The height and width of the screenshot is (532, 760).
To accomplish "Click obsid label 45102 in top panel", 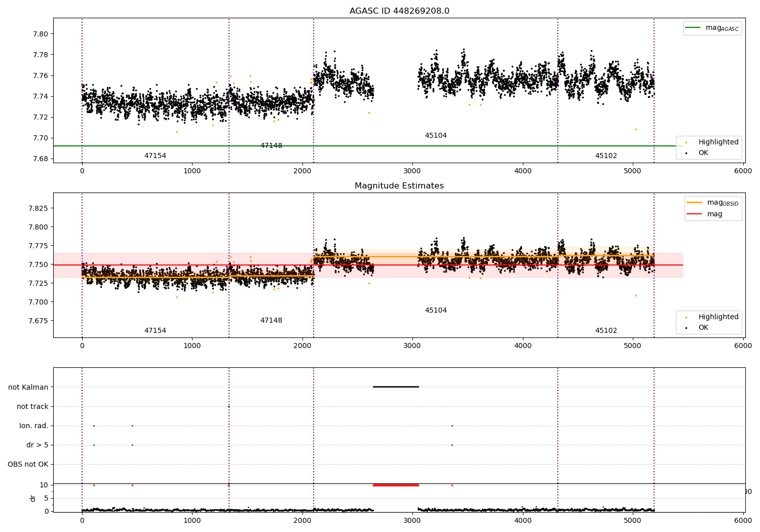I will 606,156.
